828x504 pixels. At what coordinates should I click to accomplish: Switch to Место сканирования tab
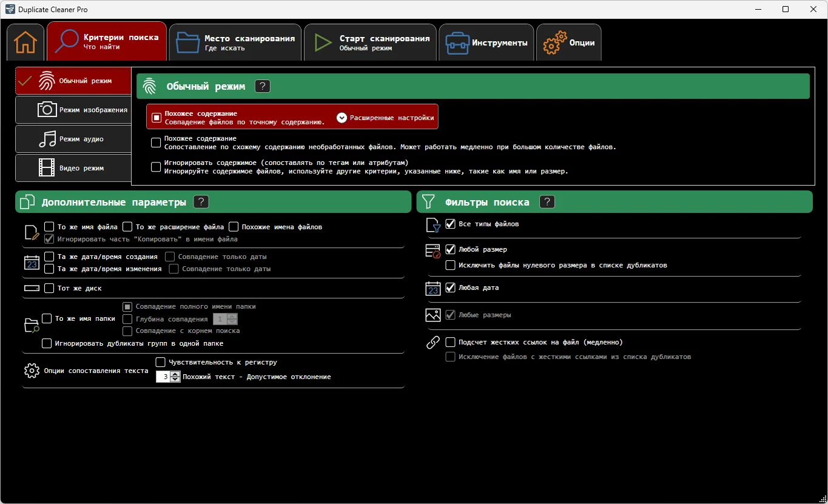tap(235, 42)
